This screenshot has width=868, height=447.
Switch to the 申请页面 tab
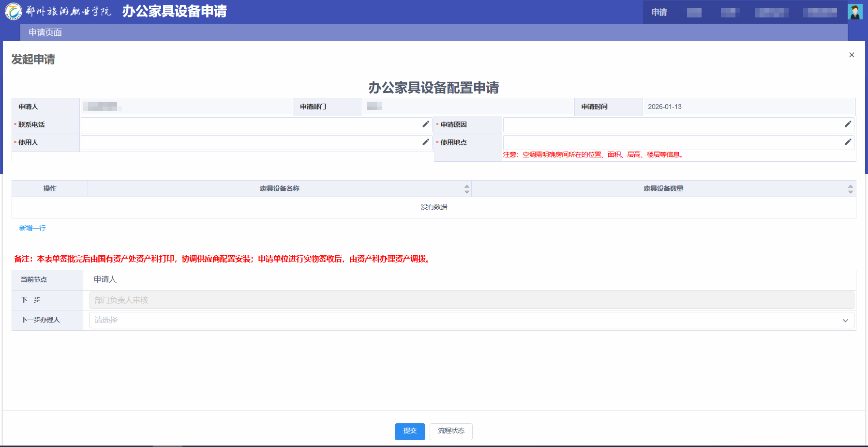(x=45, y=32)
